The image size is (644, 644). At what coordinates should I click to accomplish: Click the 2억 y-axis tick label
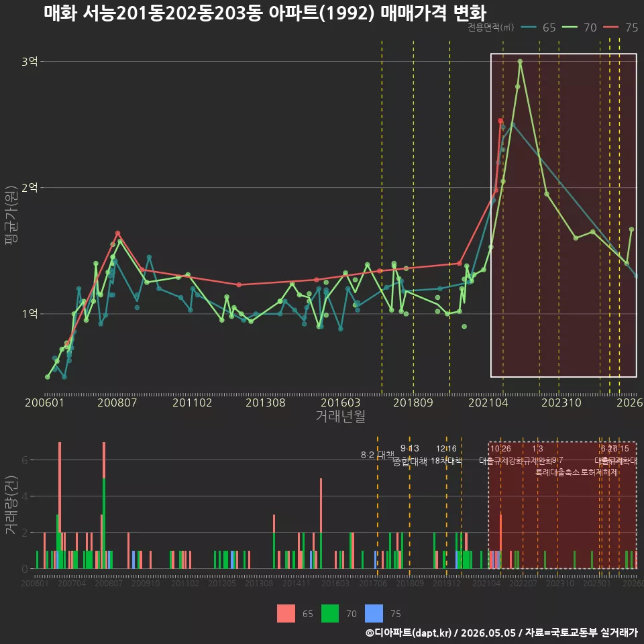coord(30,188)
